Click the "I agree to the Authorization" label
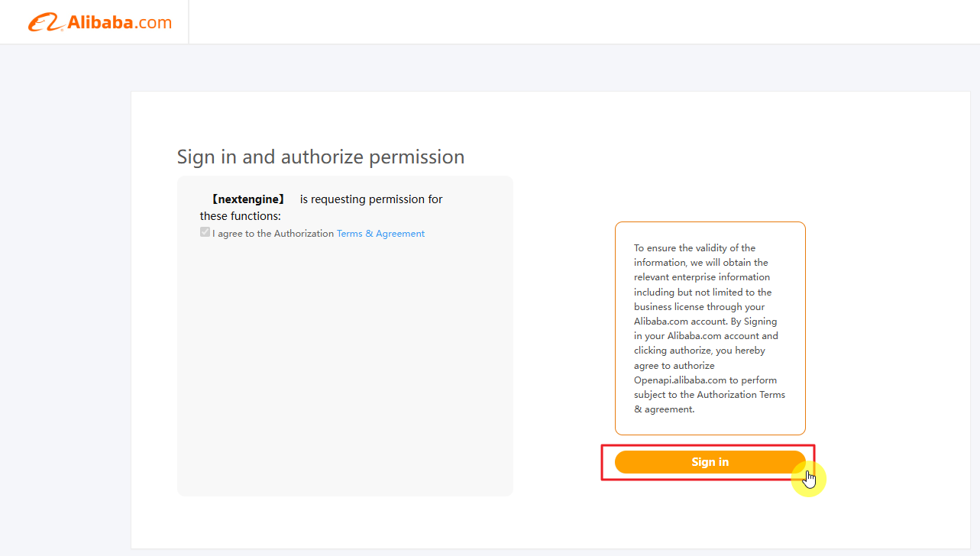 coord(273,234)
